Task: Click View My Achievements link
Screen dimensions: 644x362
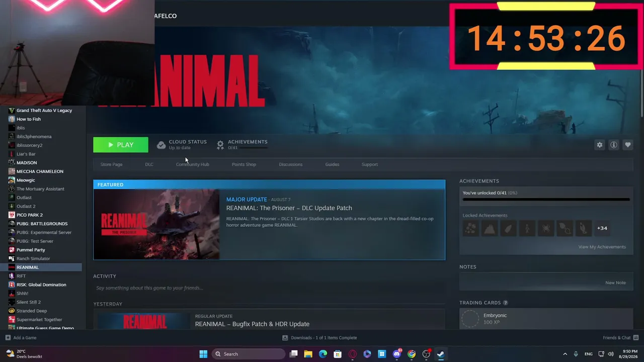Action: pos(602,247)
